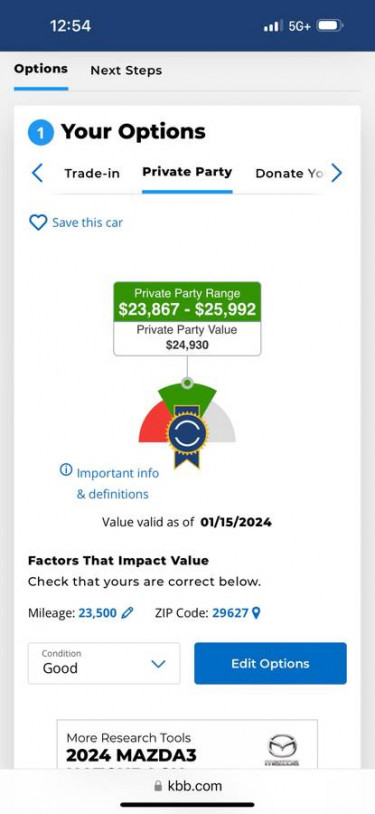This screenshot has height=814, width=375.
Task: Click the right arrow in options carousel
Action: pyautogui.click(x=337, y=173)
